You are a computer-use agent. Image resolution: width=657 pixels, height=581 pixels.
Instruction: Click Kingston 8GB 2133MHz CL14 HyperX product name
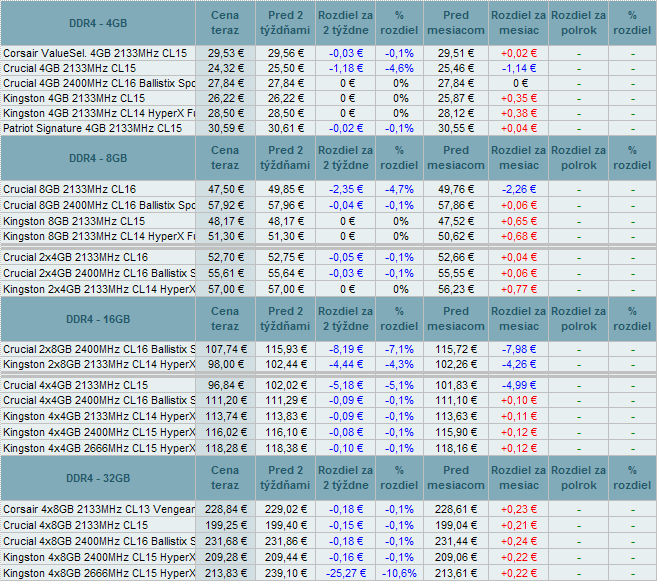coord(99,236)
